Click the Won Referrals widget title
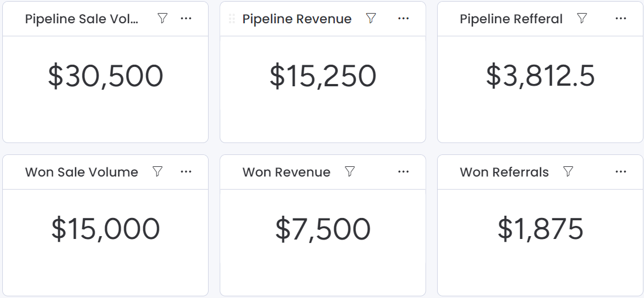The width and height of the screenshot is (644, 298). pyautogui.click(x=504, y=172)
